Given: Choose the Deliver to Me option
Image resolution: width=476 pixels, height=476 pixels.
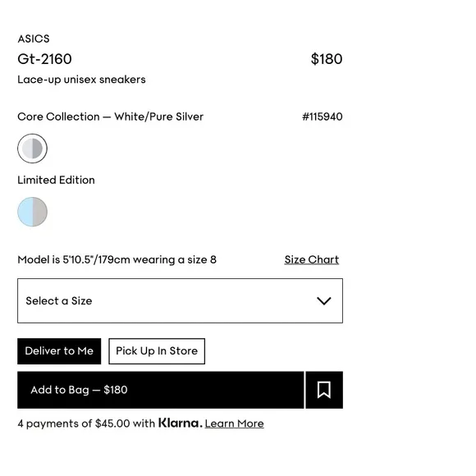Looking at the screenshot, I should [59, 351].
